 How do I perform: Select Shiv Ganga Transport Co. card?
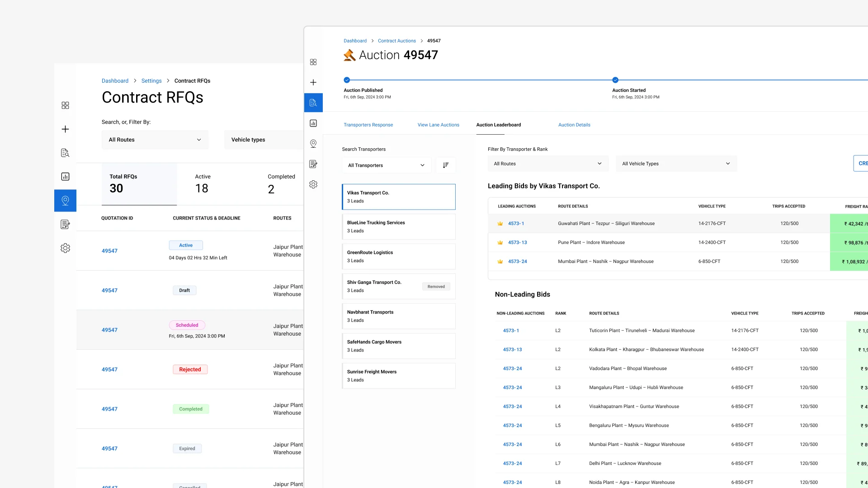click(x=399, y=286)
